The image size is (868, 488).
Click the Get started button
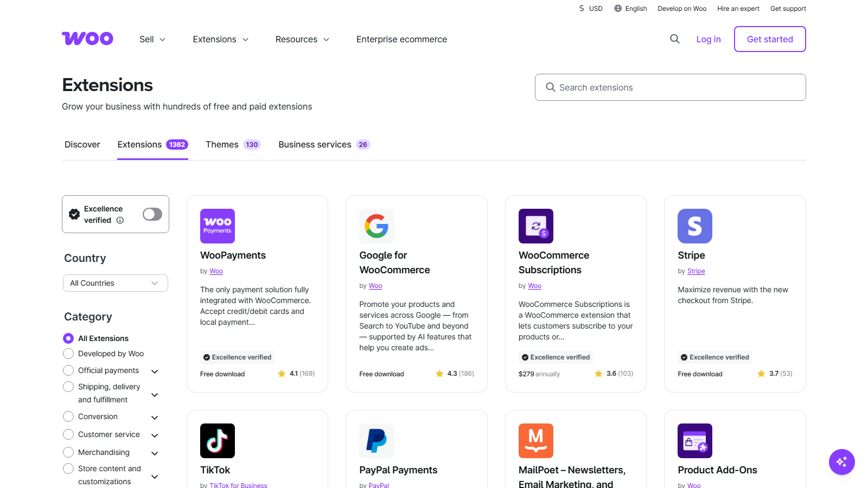[x=770, y=39]
